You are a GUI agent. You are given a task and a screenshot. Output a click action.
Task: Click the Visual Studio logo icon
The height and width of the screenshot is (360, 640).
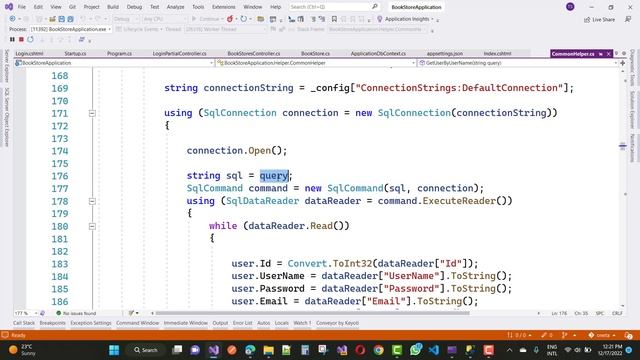click(9, 7)
